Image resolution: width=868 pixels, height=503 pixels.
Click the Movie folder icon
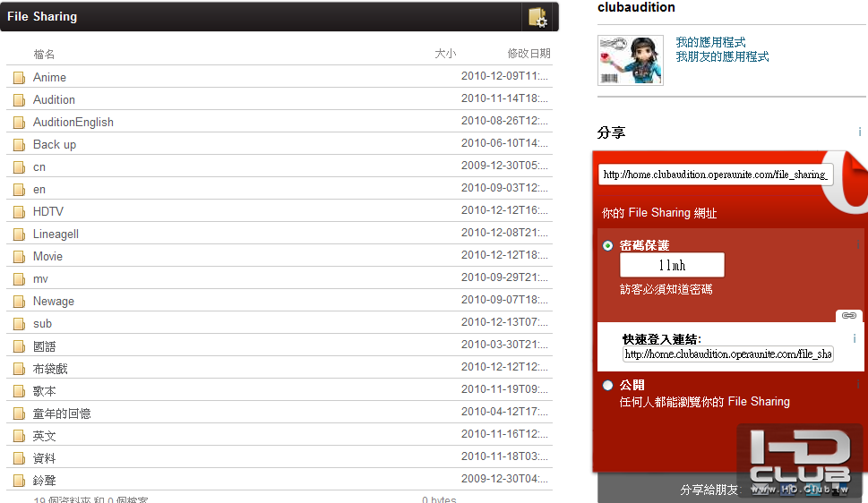pos(20,257)
